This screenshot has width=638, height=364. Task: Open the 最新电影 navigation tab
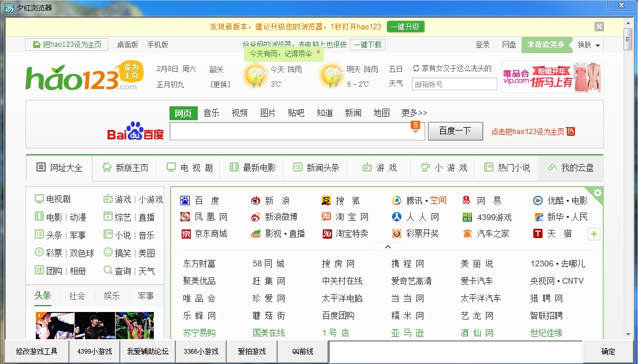point(253,168)
